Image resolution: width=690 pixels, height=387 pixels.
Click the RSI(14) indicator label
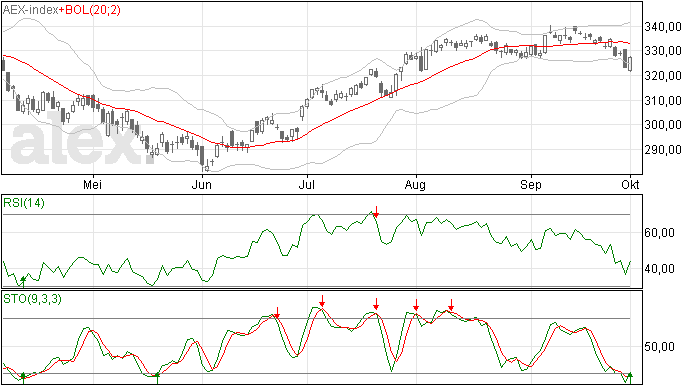(24, 203)
